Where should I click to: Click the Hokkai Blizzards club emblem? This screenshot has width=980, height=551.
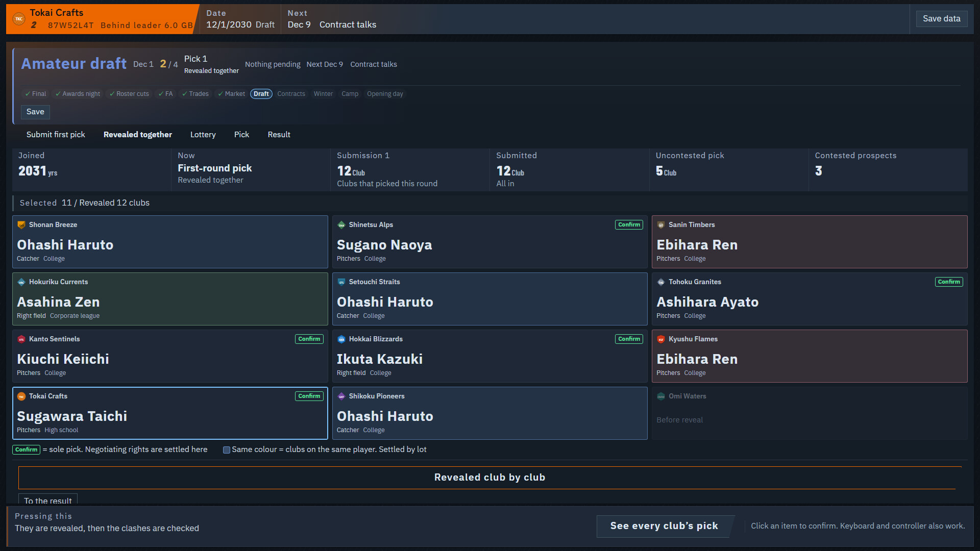[341, 339]
